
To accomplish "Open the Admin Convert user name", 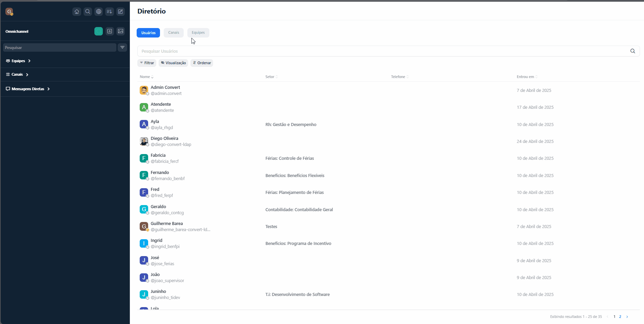I will coord(165,87).
